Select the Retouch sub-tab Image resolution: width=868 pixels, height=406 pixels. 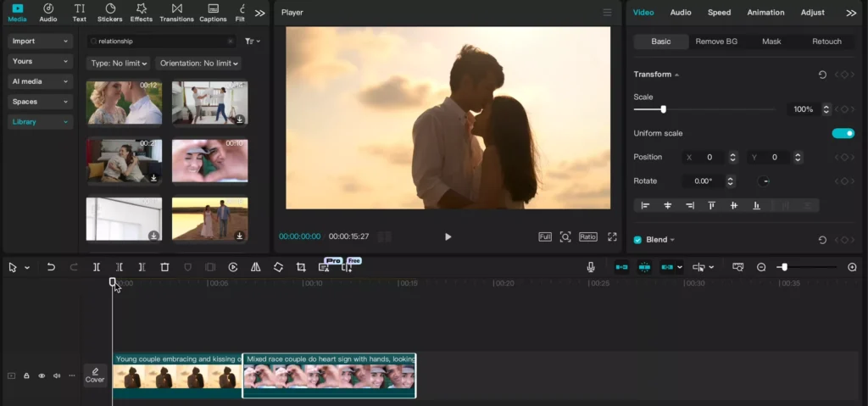pos(826,42)
